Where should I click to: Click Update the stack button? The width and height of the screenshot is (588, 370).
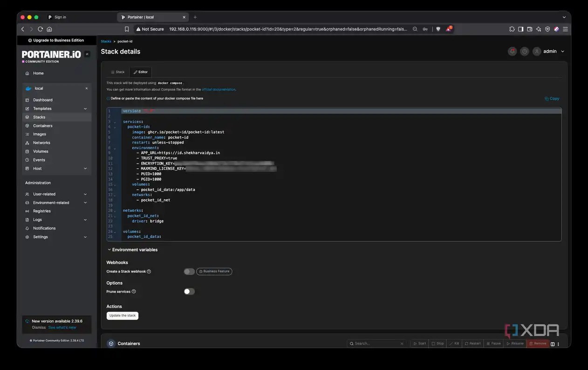123,315
